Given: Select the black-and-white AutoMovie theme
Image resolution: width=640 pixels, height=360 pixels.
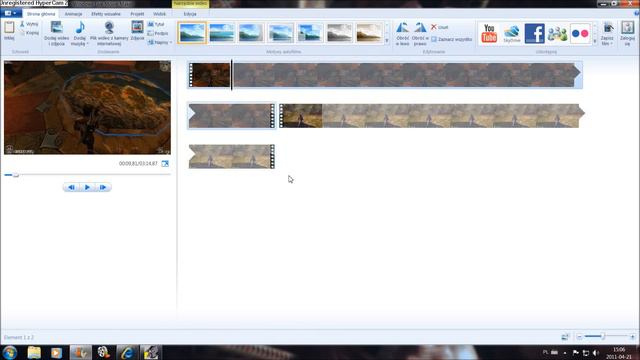Looking at the screenshot, I should click(x=339, y=33).
